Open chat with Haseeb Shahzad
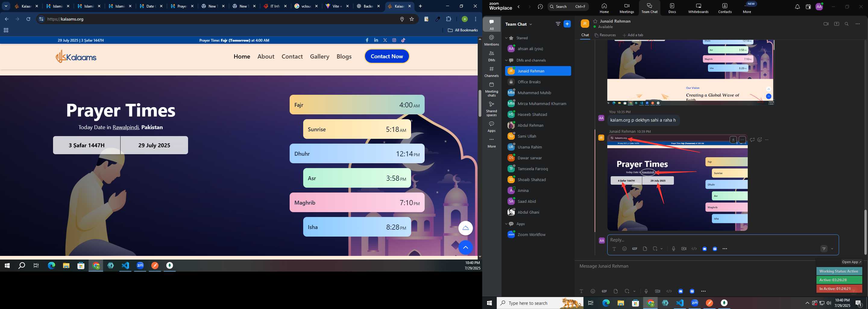868x309 pixels. coord(538,114)
